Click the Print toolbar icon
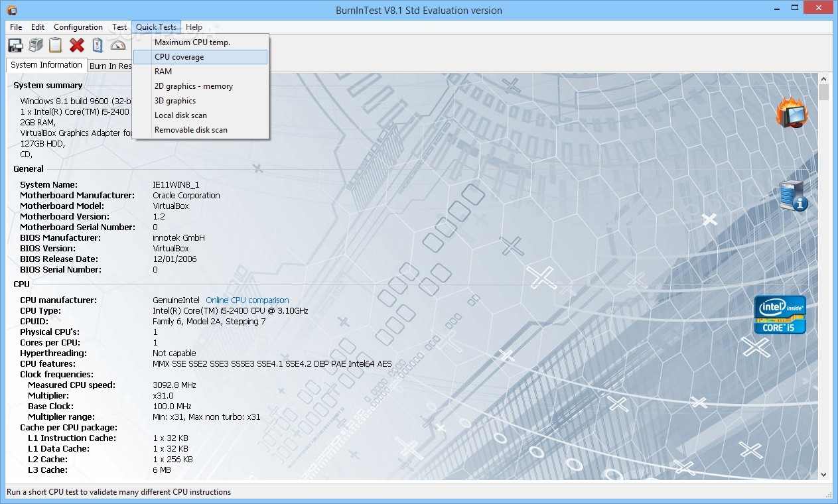Image resolution: width=838 pixels, height=504 pixels. 36,45
